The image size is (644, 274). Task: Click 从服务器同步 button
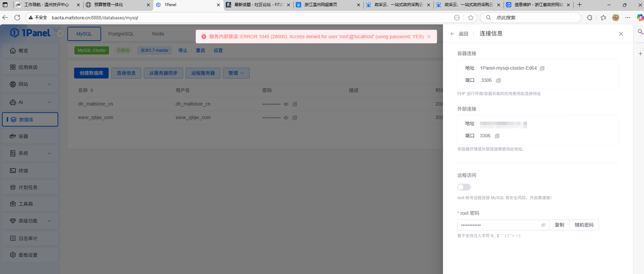click(163, 73)
